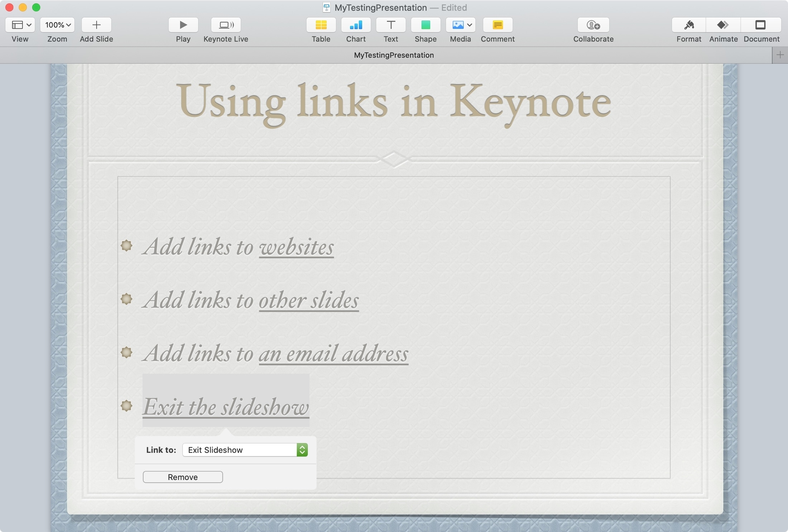Image resolution: width=788 pixels, height=532 pixels.
Task: Open Keynote Live
Action: (226, 25)
